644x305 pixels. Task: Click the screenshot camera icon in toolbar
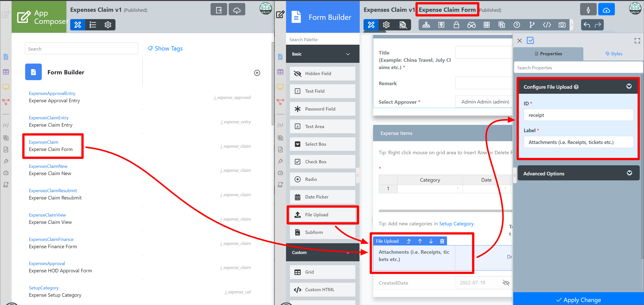tap(562, 25)
